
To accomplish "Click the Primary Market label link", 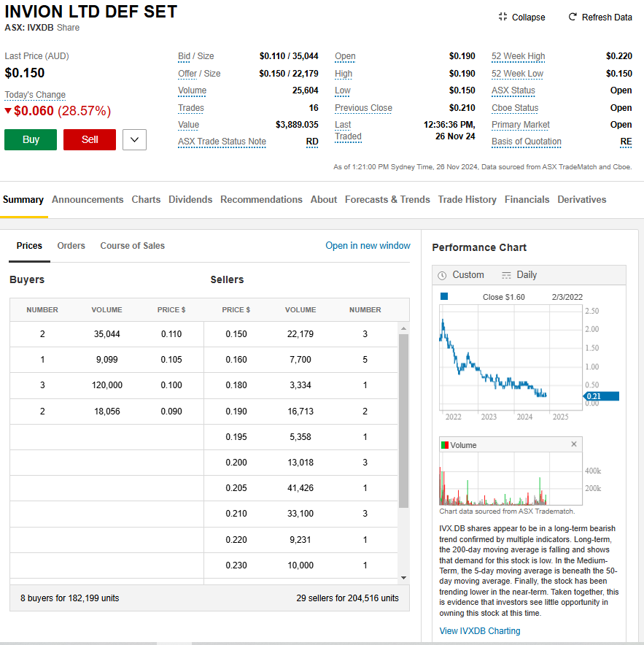I will pyautogui.click(x=521, y=125).
